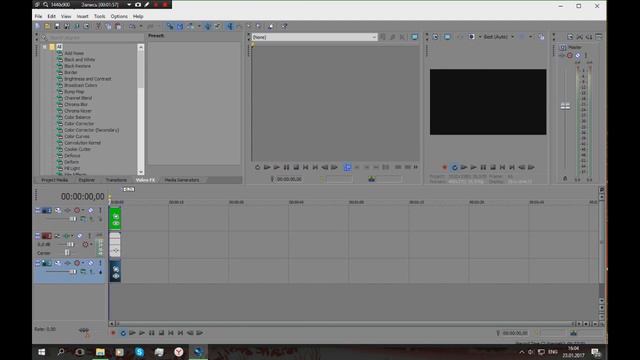Open automation settings dropdown on first track
This screenshot has width=640, height=360.
click(x=83, y=210)
